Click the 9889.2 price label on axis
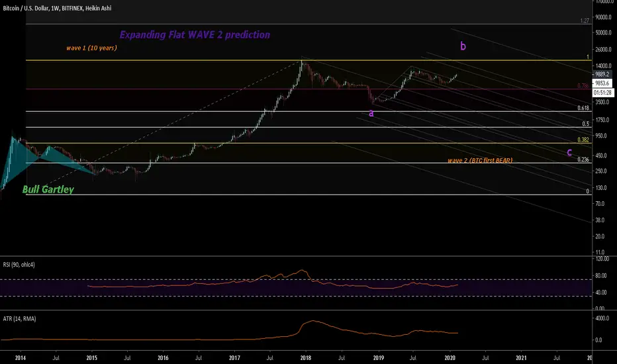617x364 pixels. click(x=602, y=74)
